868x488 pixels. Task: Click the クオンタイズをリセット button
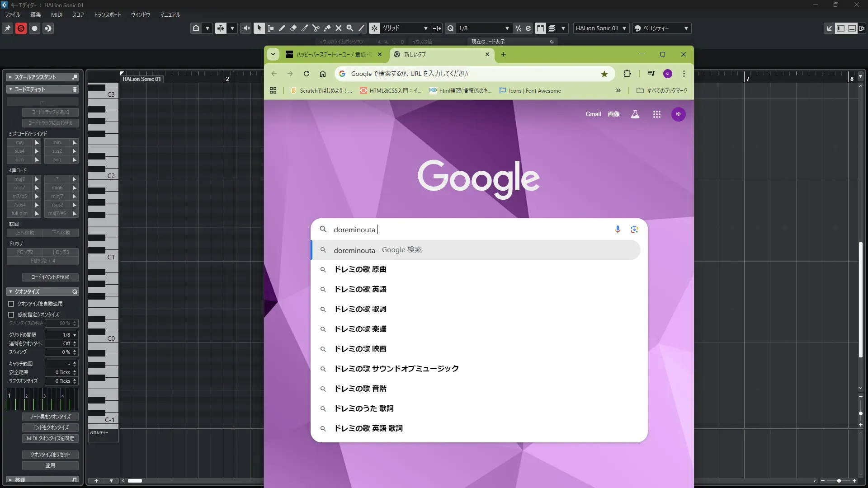point(50,455)
